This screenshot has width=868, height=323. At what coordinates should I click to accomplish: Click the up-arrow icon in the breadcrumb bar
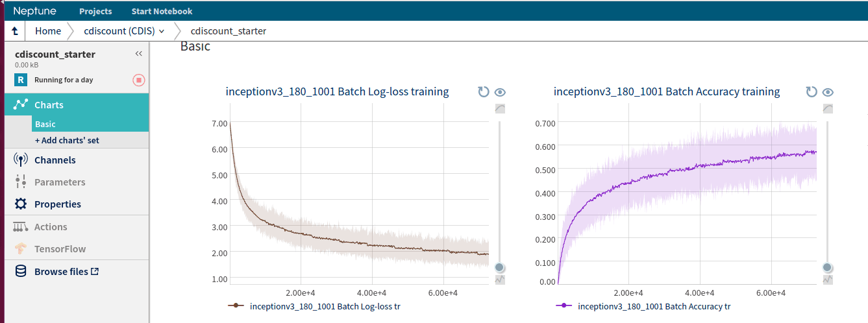click(14, 31)
